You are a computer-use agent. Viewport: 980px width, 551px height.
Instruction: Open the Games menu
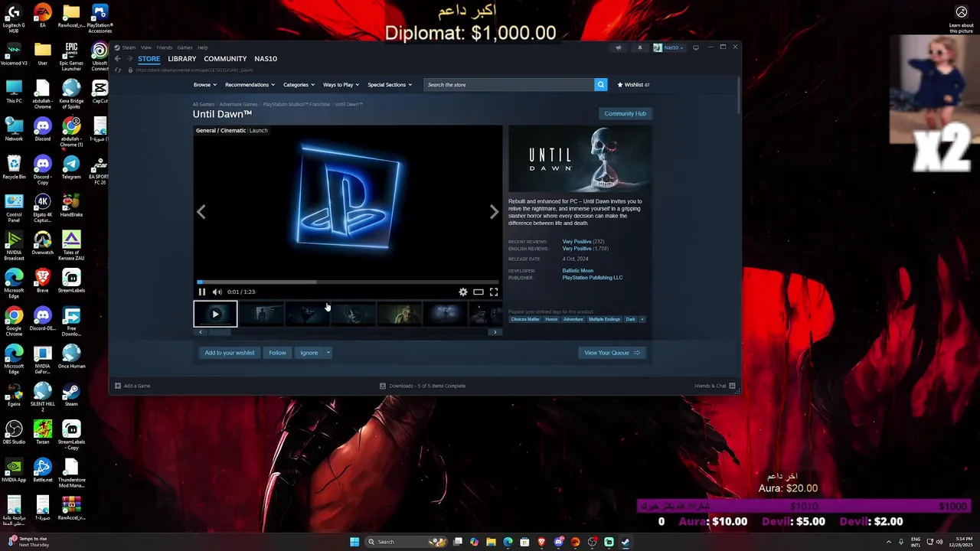click(x=185, y=47)
